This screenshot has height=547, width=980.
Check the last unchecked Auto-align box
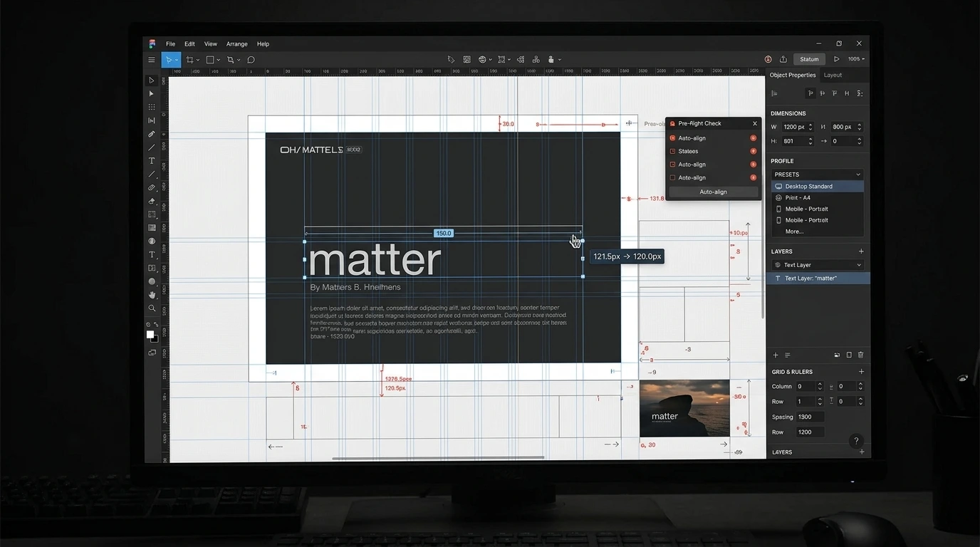[672, 177]
